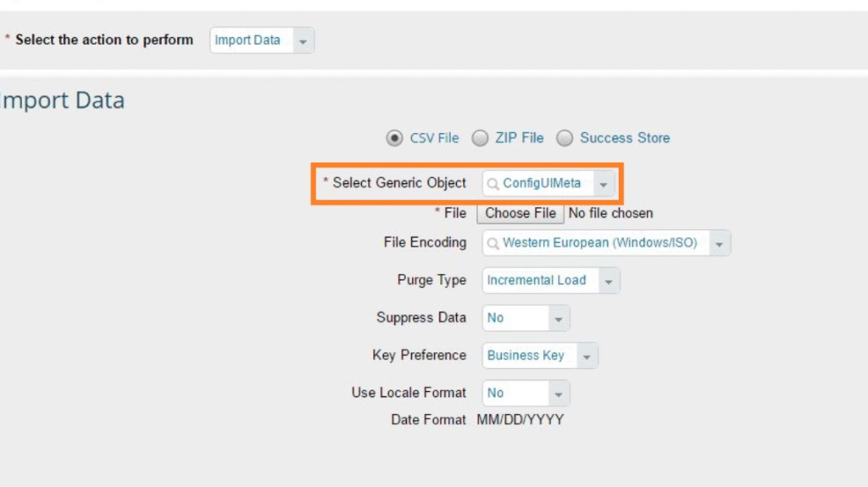
Task: Click the search icon in File Encoding field
Action: (492, 243)
